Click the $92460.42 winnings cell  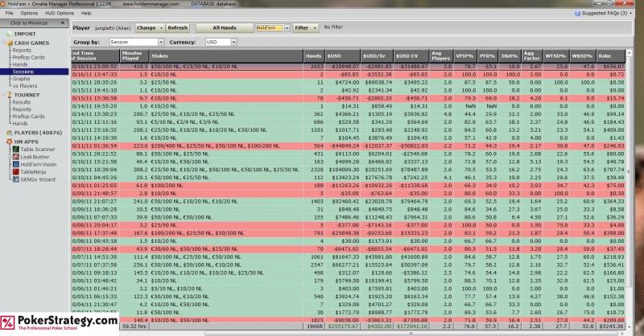[343, 202]
